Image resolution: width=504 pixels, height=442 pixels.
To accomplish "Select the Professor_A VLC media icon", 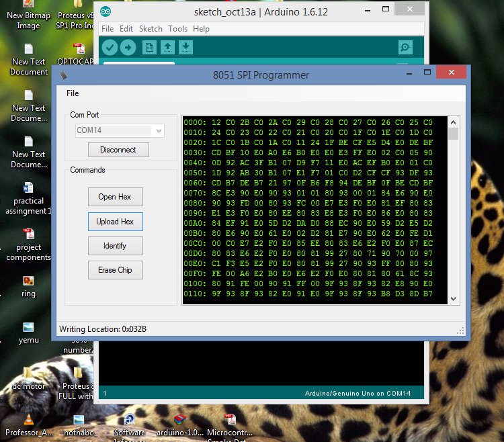I will (x=29, y=420).
